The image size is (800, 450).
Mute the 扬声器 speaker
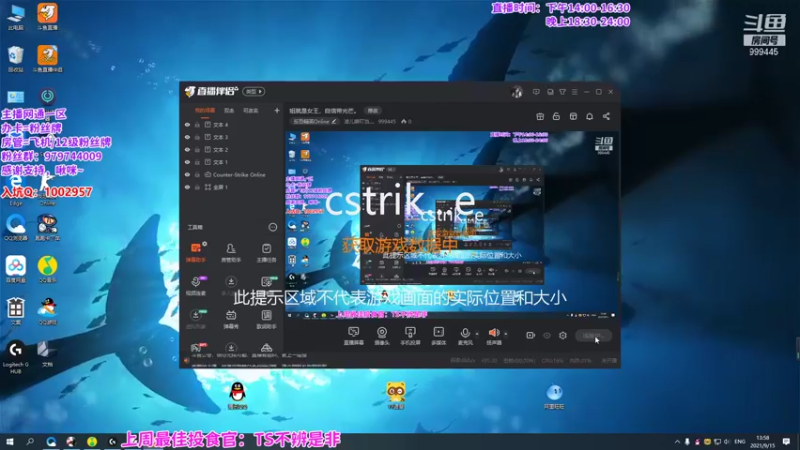(x=494, y=336)
